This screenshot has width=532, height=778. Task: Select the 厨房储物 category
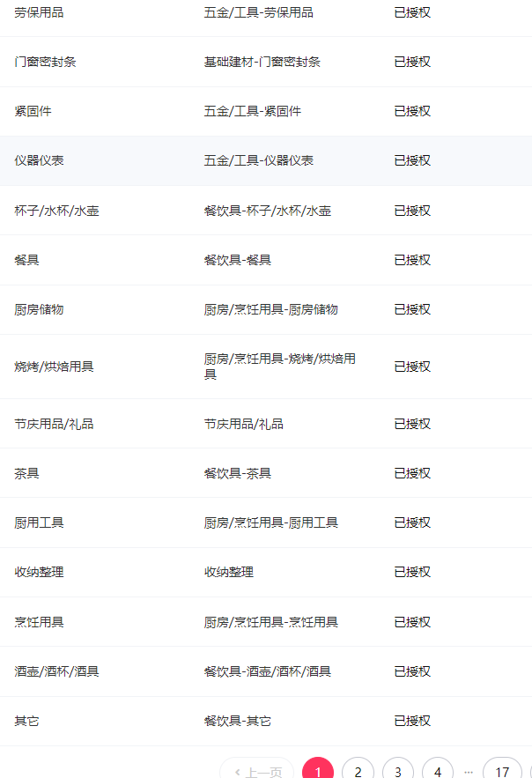pyautogui.click(x=40, y=309)
